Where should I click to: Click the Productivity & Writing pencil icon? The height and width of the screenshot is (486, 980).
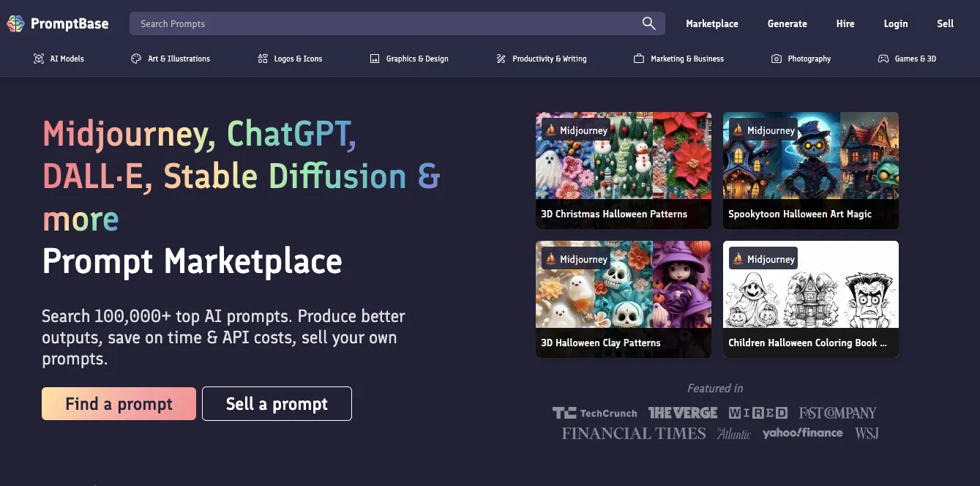click(x=501, y=59)
